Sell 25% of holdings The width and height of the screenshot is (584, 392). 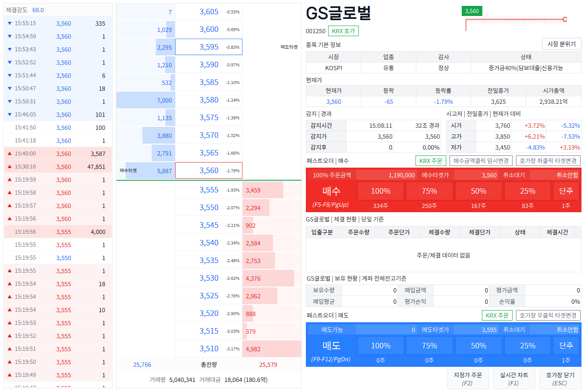point(527,345)
